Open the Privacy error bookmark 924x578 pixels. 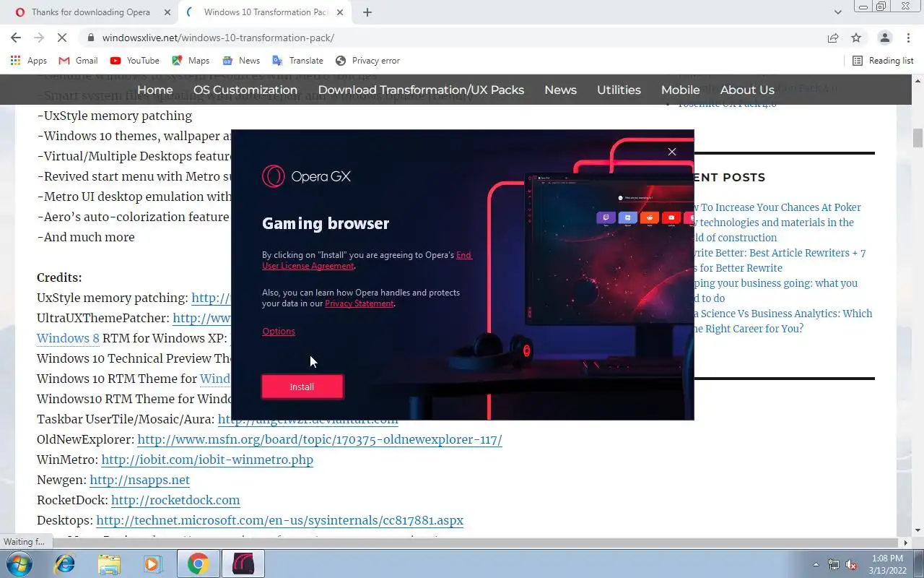click(x=367, y=61)
